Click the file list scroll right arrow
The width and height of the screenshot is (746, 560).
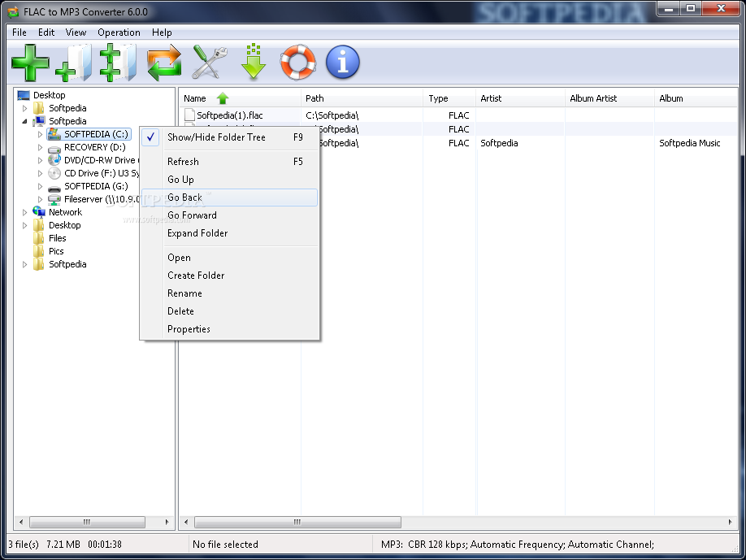point(731,522)
